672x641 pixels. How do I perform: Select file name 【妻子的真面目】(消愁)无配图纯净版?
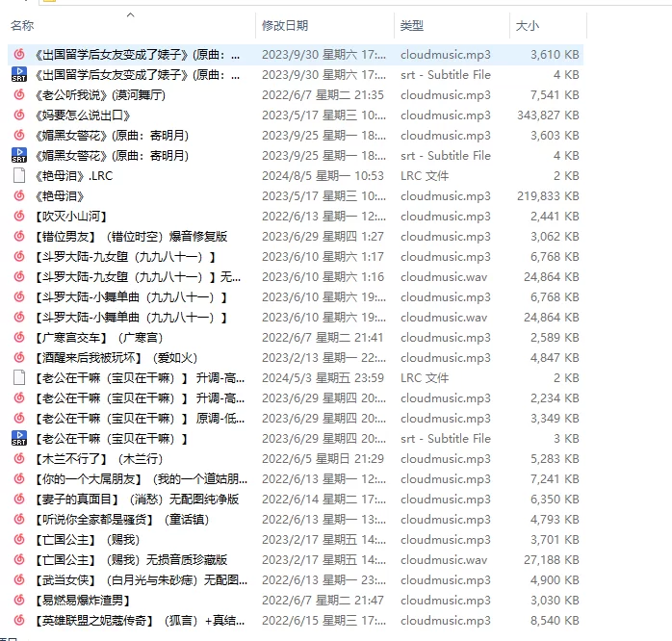(x=137, y=500)
